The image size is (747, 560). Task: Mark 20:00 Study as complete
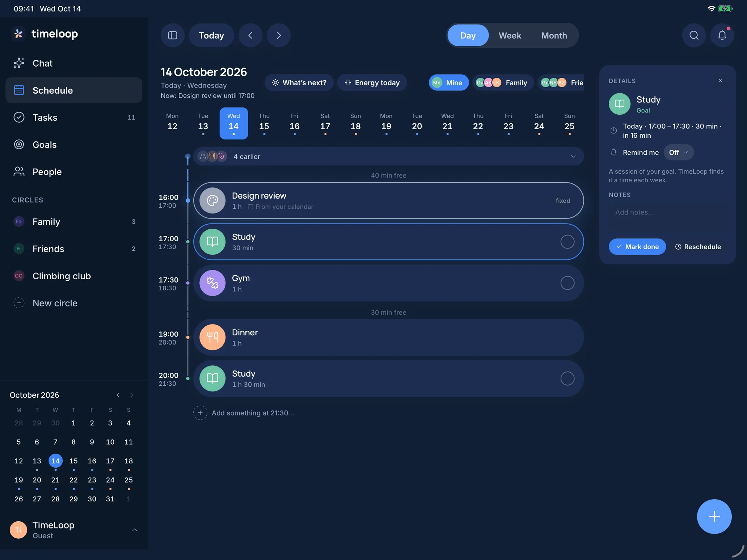(x=567, y=378)
